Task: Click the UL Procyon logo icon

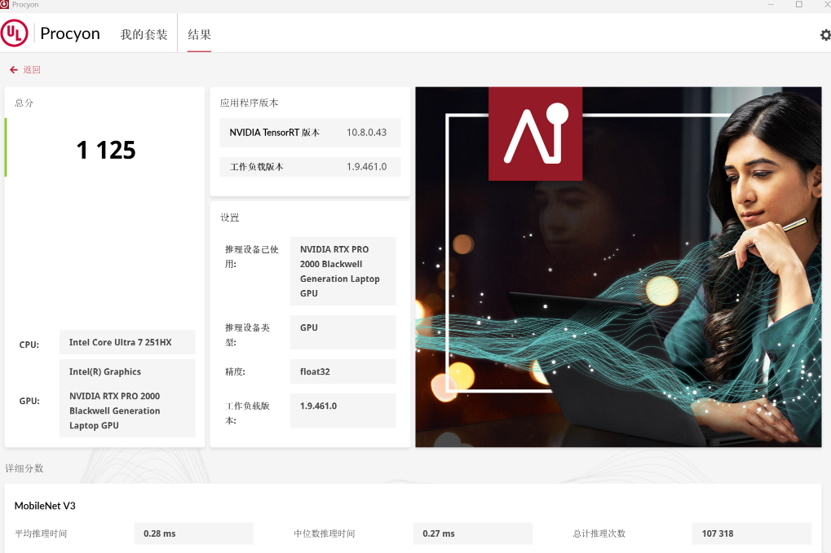Action: pos(14,33)
